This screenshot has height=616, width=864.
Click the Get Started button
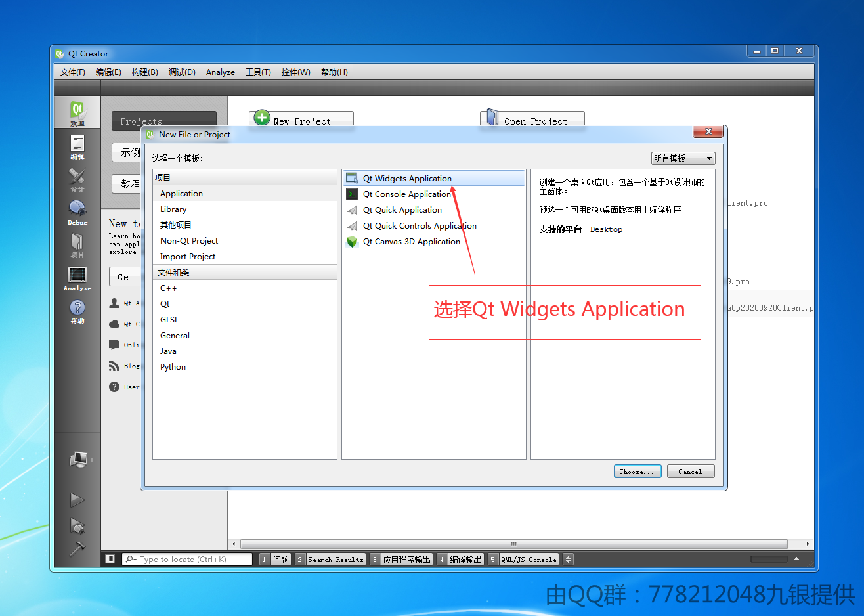[125, 277]
